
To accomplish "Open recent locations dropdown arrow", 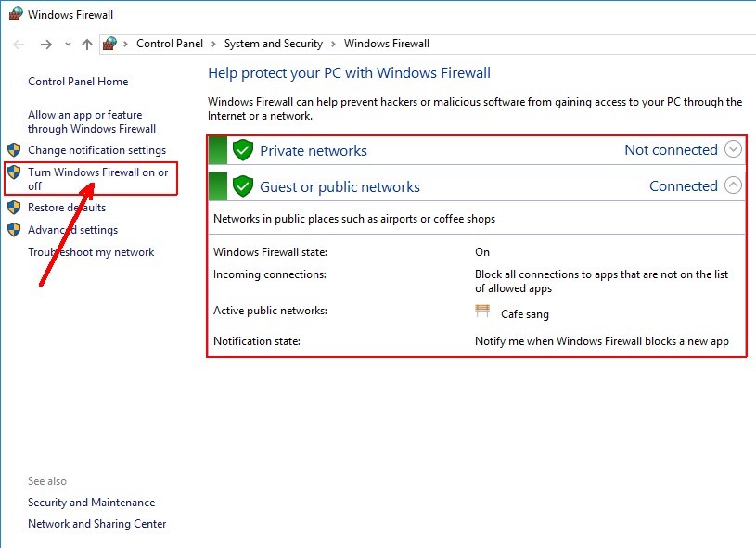I will (68, 45).
